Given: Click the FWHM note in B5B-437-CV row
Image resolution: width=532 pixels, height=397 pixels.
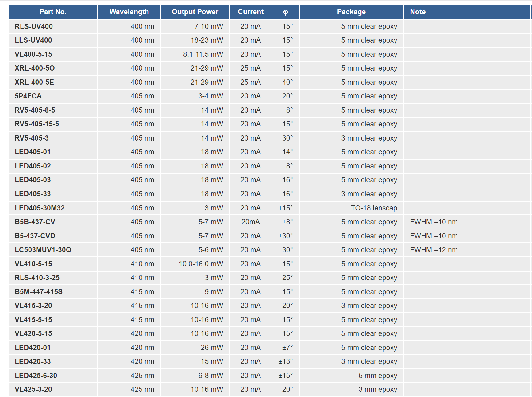Looking at the screenshot, I should 434,222.
